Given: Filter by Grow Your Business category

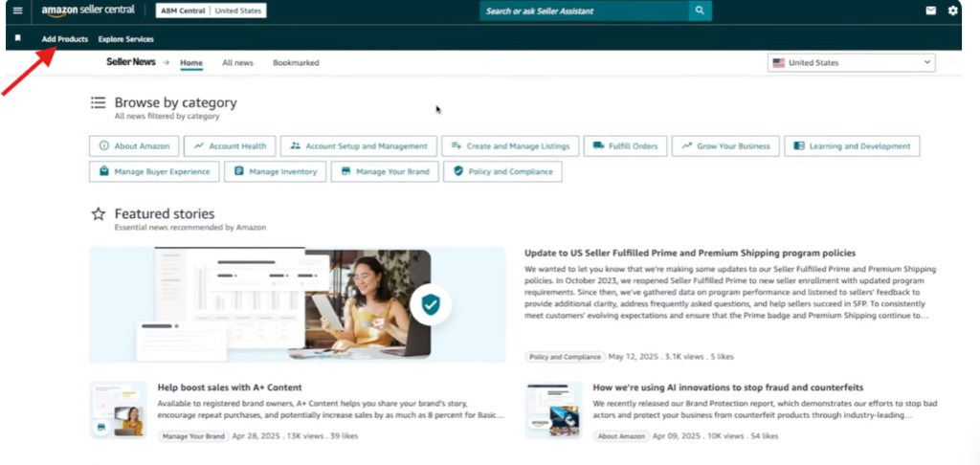Looking at the screenshot, I should (725, 146).
